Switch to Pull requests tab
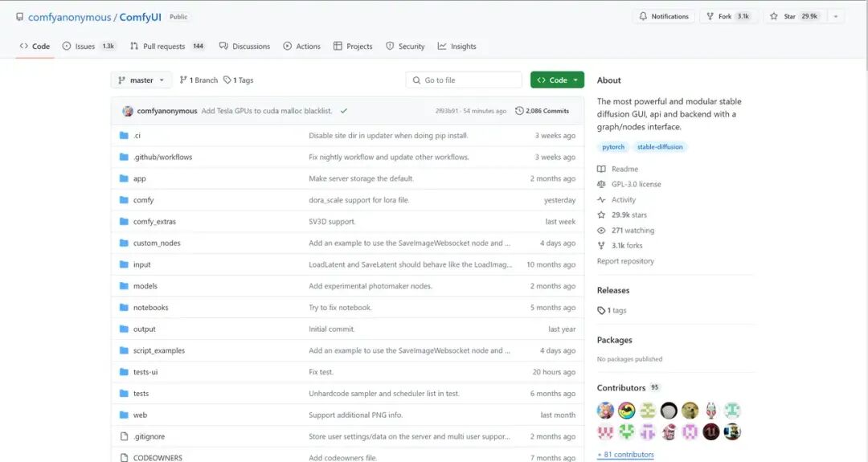This screenshot has height=462, width=868. [168, 47]
